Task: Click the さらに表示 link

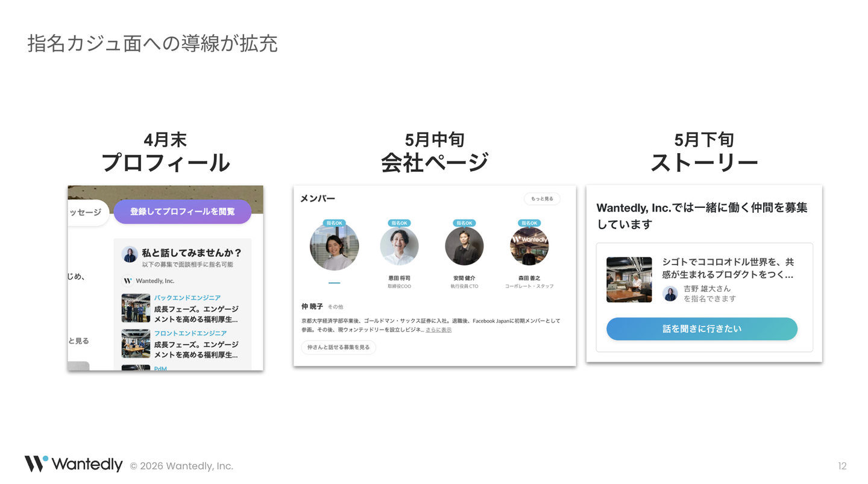Action: tap(439, 330)
